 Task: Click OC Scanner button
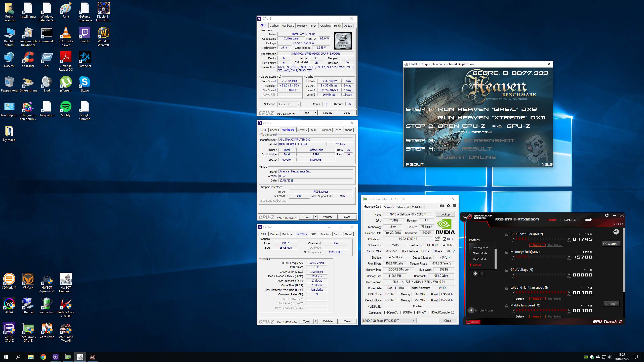(611, 244)
